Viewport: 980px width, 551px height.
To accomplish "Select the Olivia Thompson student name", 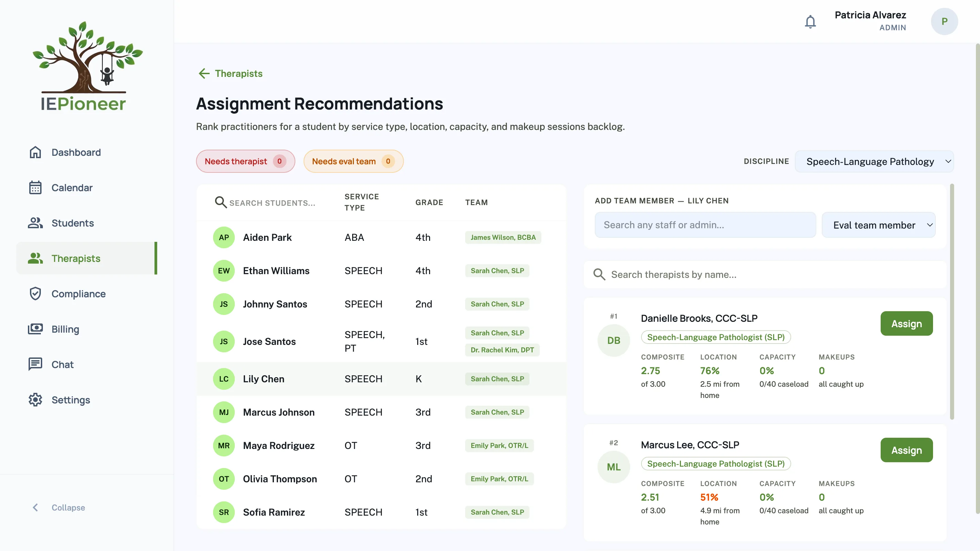I will tap(280, 479).
